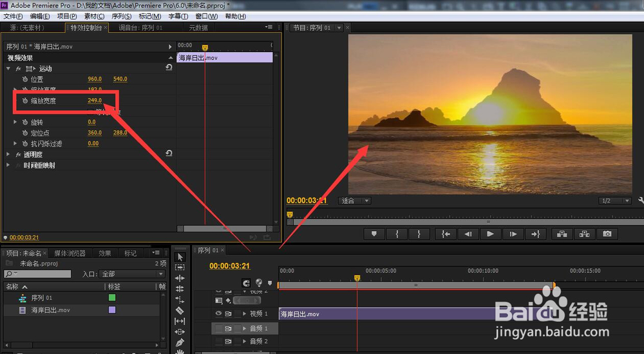Toggle 位置 animation stopwatch
644x354 pixels.
tap(24, 79)
